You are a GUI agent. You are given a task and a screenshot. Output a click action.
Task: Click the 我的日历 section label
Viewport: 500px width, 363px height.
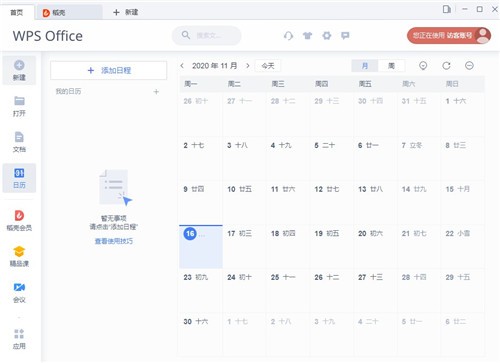pyautogui.click(x=68, y=91)
